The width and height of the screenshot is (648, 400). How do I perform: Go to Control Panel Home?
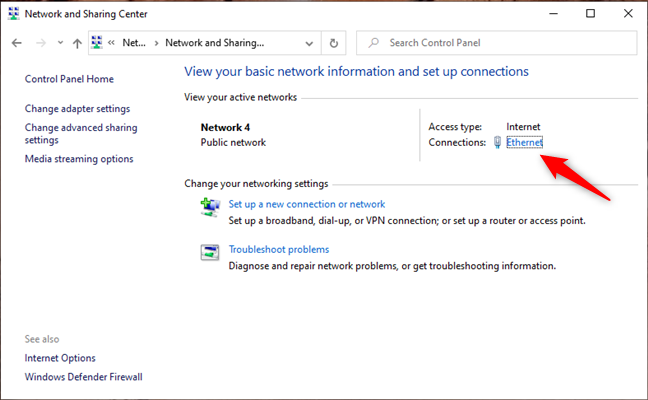point(69,79)
